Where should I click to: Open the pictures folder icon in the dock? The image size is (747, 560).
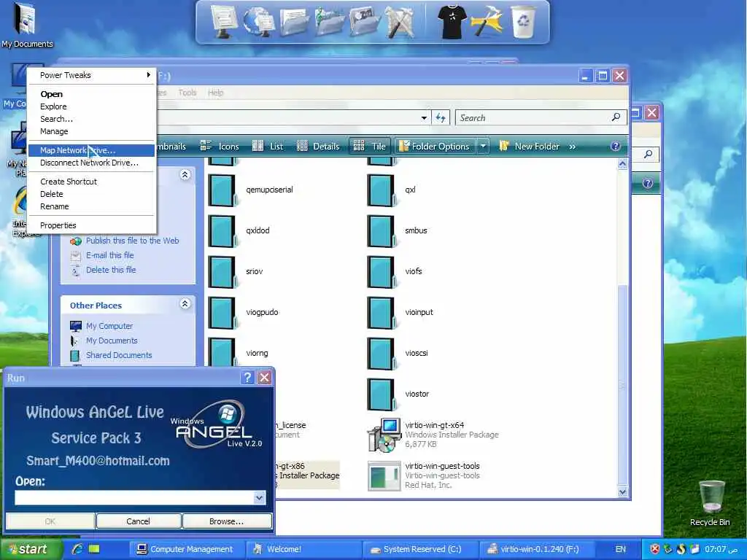coord(365,22)
